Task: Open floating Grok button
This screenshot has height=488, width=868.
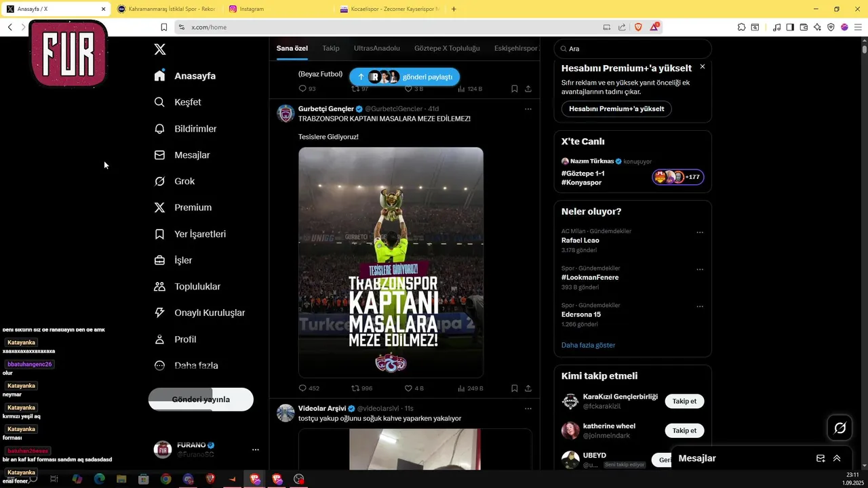Action: coord(840,428)
